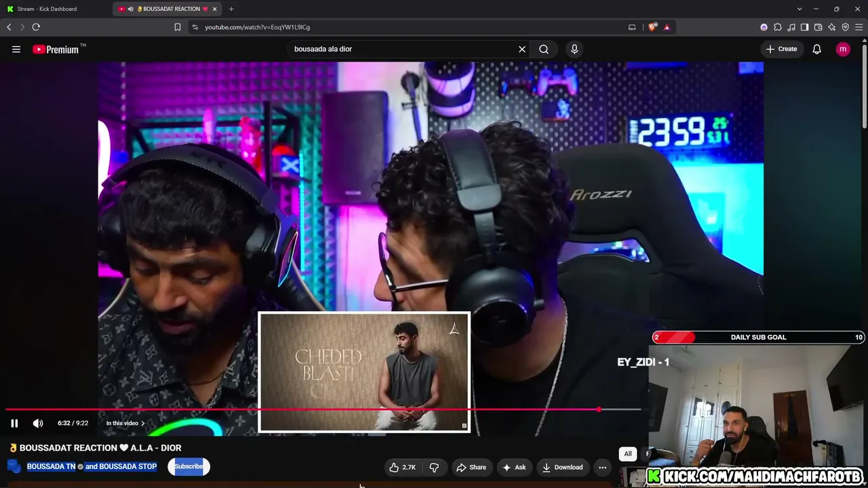Start voice search with microphone

tap(574, 49)
